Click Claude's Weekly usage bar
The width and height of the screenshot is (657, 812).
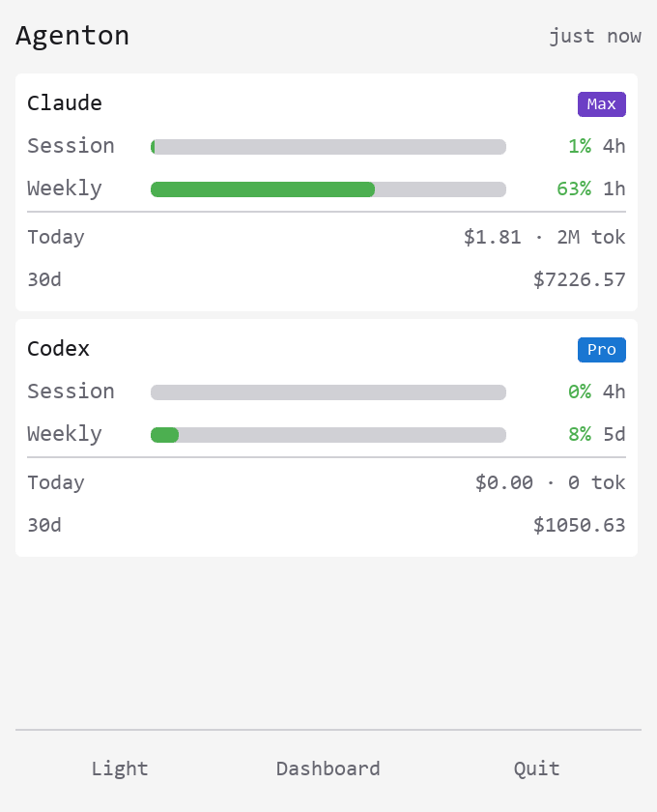click(328, 189)
